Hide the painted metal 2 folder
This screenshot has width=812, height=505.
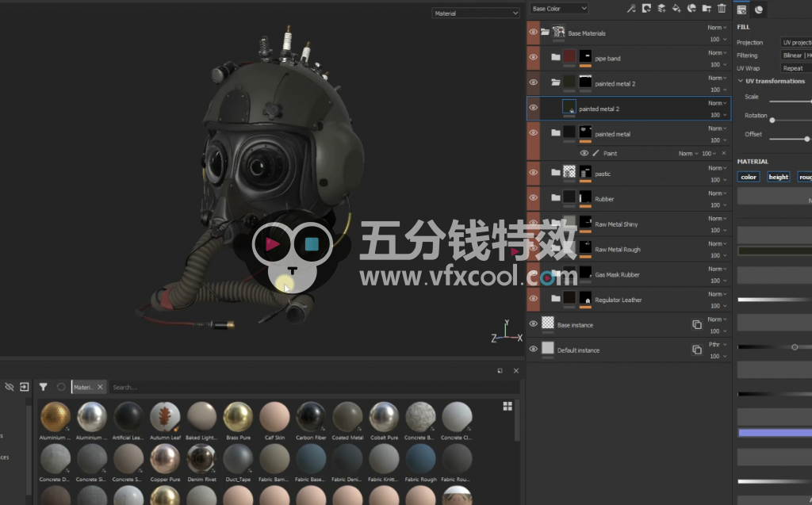(533, 82)
